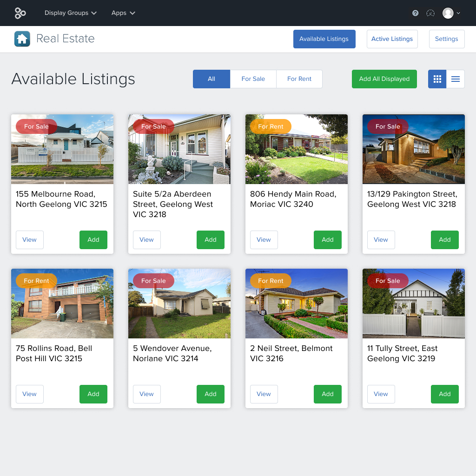Click the status gauge icon near the avatar
The image size is (476, 476).
[430, 13]
